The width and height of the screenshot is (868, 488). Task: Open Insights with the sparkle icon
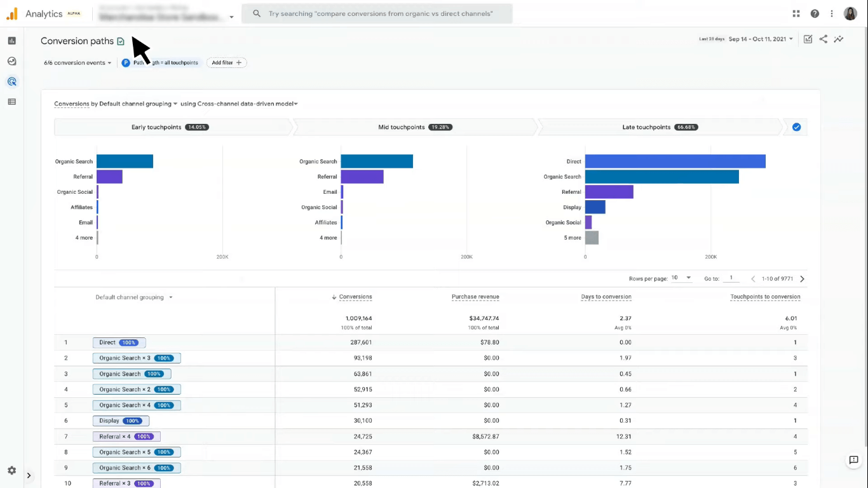[x=838, y=39]
